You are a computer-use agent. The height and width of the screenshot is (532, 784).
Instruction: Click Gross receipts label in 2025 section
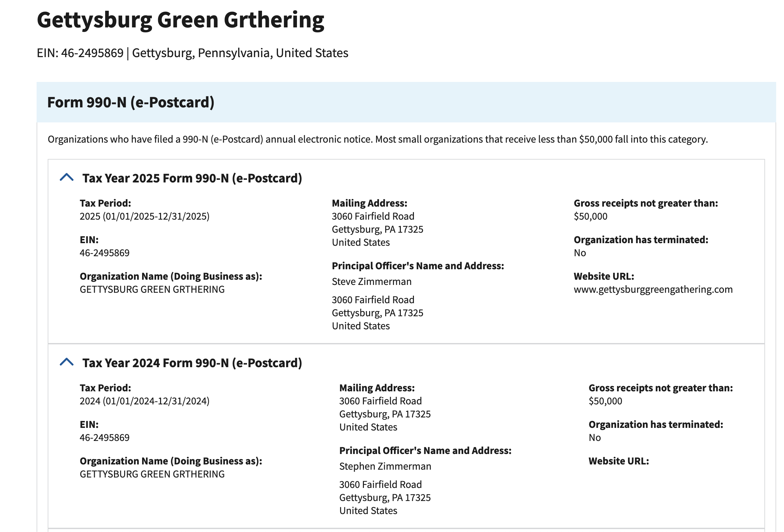click(x=646, y=203)
